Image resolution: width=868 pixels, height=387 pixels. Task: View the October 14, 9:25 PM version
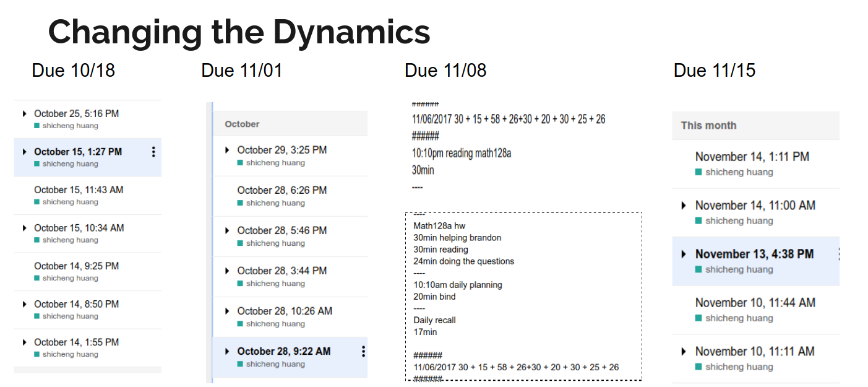tap(87, 271)
